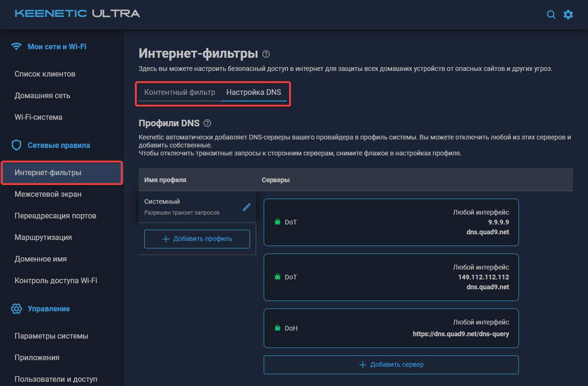Select the DoT server 149.112.112.112 card
Image resolution: width=588 pixels, height=386 pixels.
click(391, 277)
